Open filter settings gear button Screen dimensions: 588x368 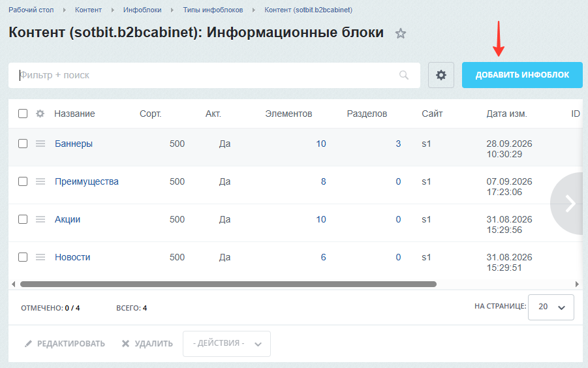click(441, 75)
